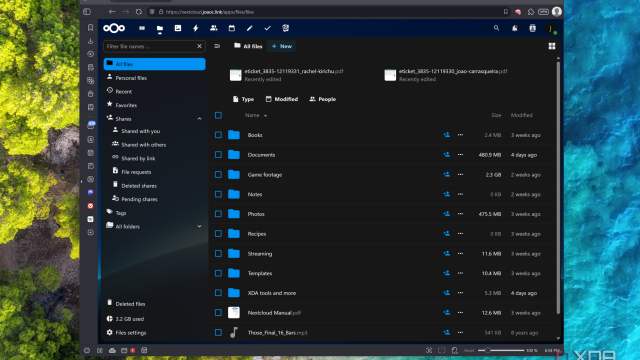Click the file list vertical scrollbar

(x=558, y=188)
